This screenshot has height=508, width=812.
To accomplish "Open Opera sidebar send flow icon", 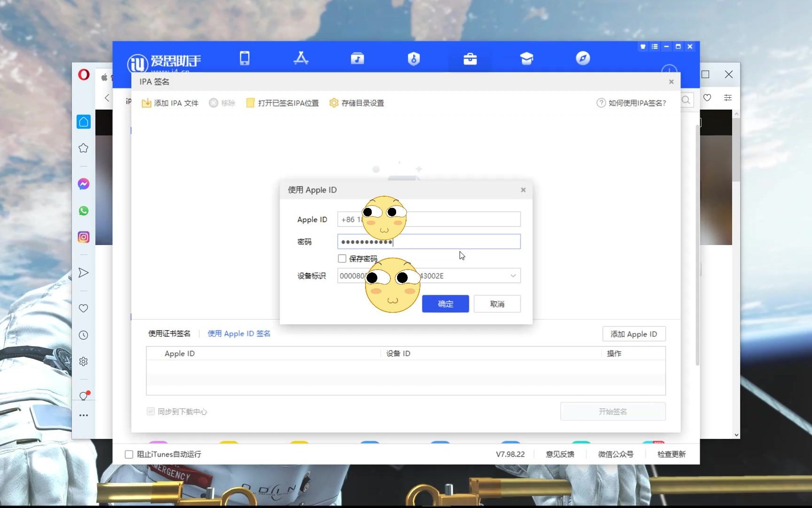I will 84,273.
